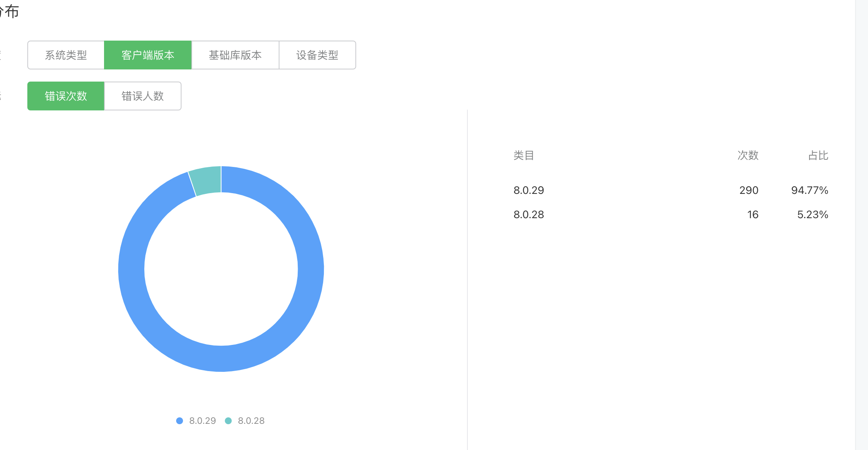Viewport: 868px width, 450px height.
Task: Select the 系统类型 tab
Action: [66, 55]
